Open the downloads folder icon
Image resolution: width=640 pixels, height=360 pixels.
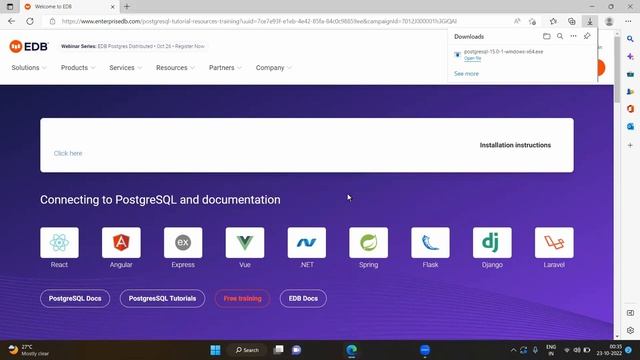[x=547, y=36]
